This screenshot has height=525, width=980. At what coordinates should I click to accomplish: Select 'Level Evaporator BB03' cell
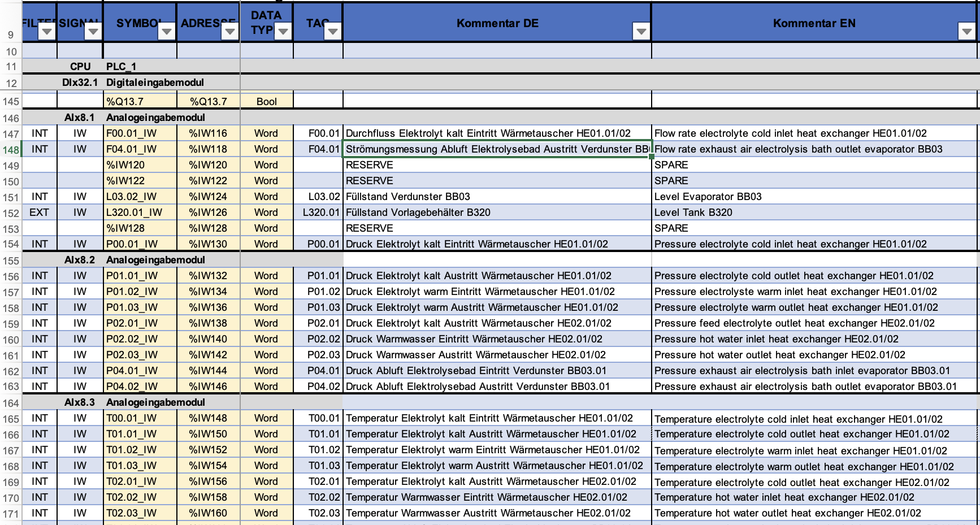(814, 197)
